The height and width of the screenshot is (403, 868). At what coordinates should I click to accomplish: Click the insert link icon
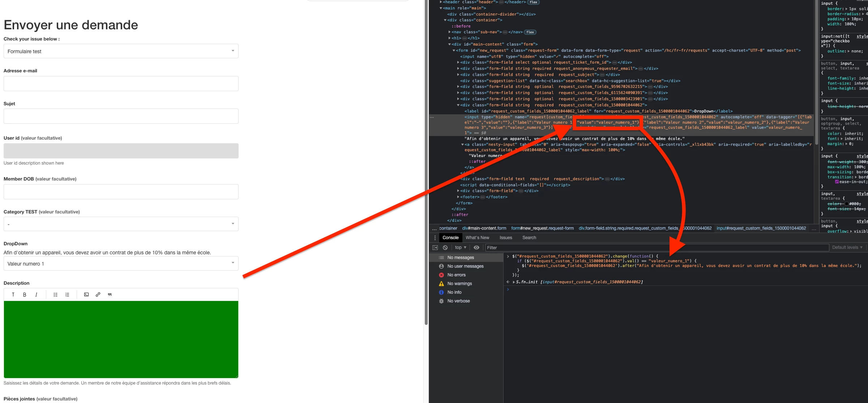(x=98, y=294)
